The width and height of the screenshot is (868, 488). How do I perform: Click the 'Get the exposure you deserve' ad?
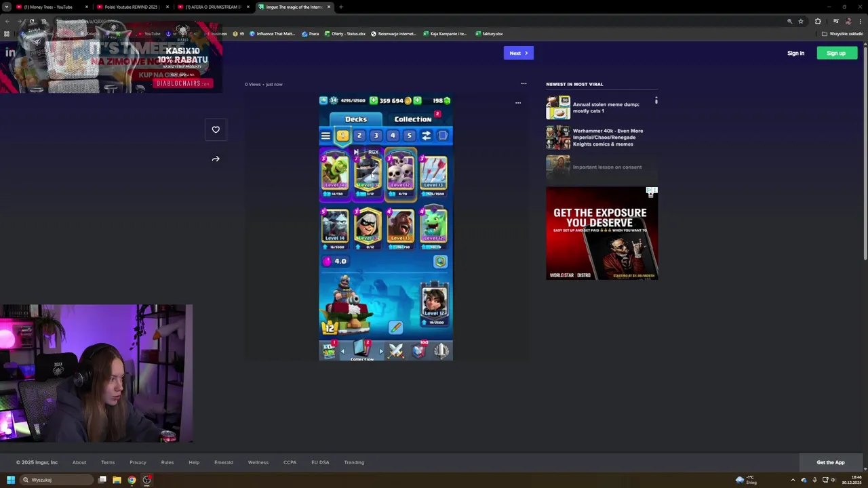(601, 234)
